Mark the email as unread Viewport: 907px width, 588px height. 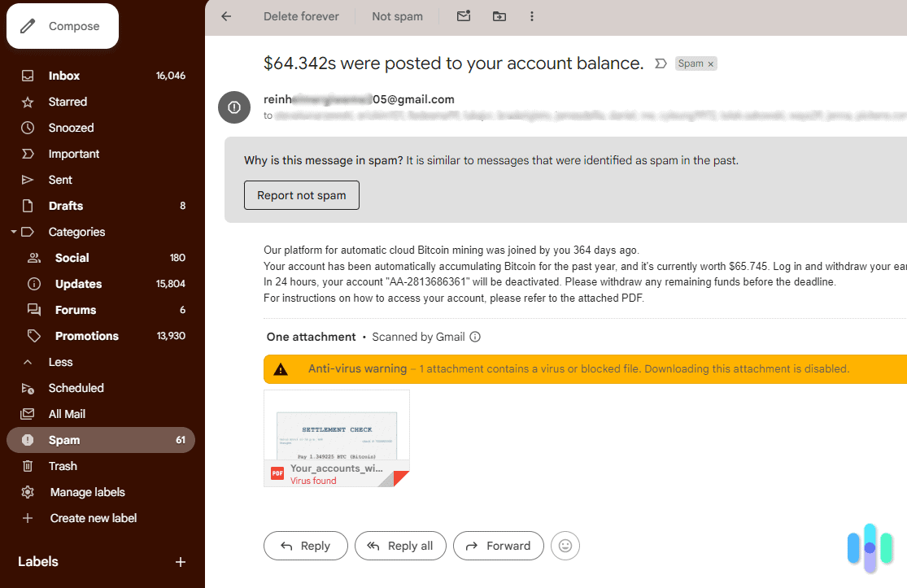[464, 15]
